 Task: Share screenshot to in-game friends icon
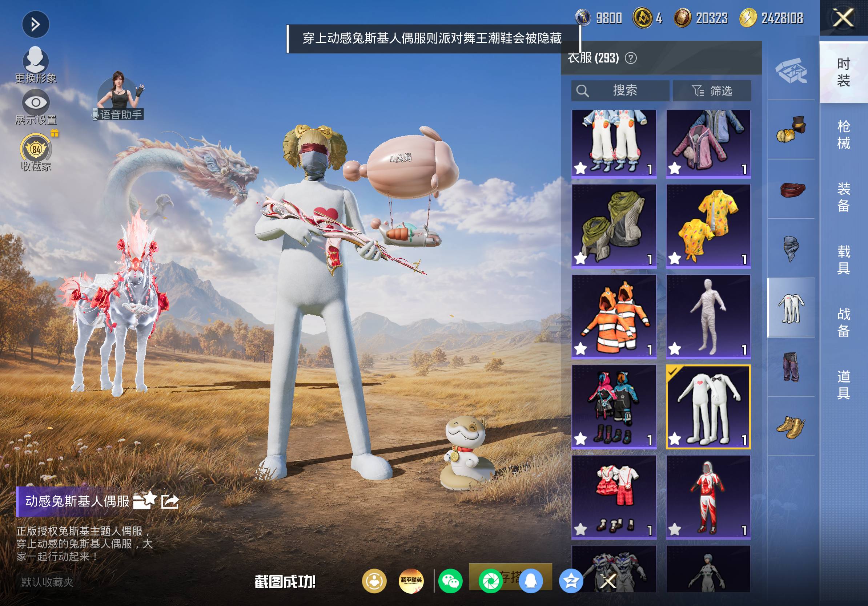[374, 581]
